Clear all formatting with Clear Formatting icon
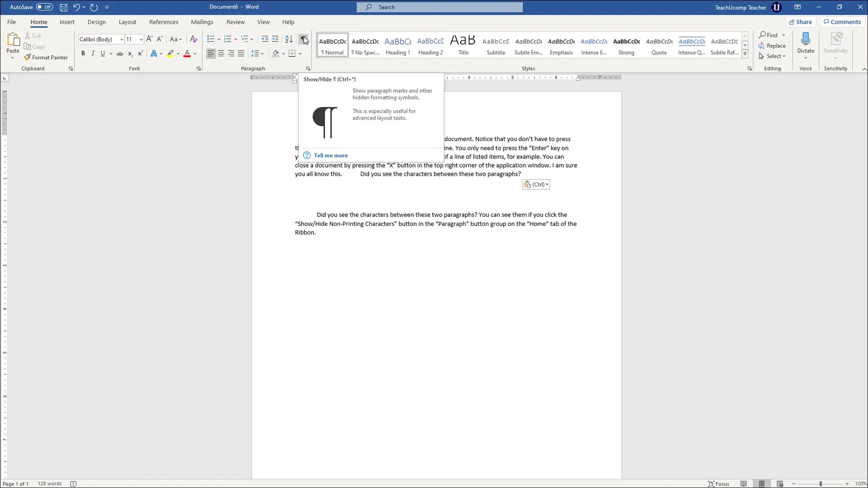This screenshot has height=488, width=868. click(x=193, y=39)
